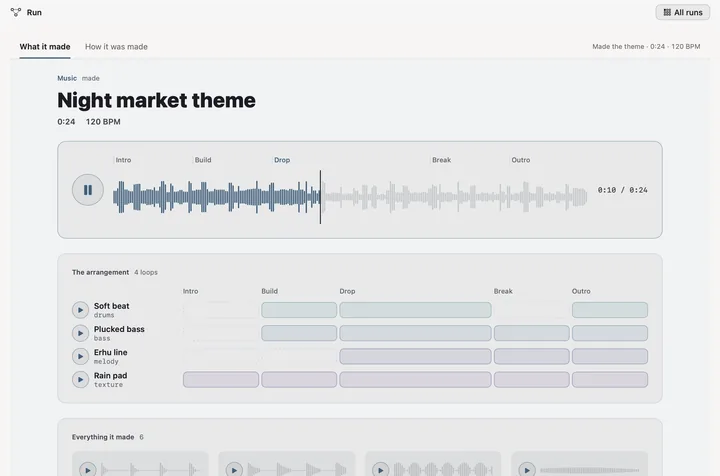This screenshot has width=720, height=476.
Task: Select the Soft beat Build block
Action: click(299, 310)
